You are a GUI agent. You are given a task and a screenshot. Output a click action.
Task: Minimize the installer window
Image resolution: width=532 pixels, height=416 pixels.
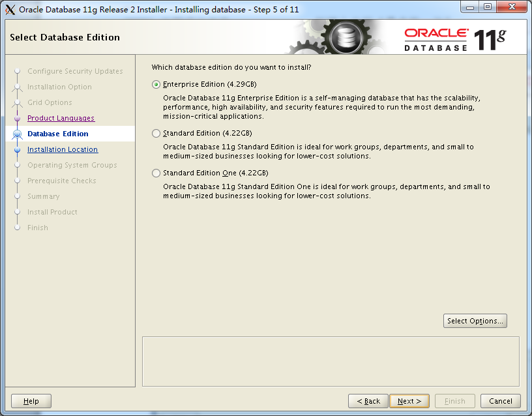(x=470, y=7)
